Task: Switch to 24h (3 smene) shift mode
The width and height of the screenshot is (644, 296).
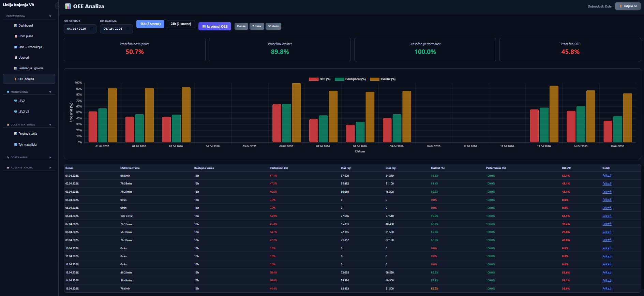Action: tap(181, 24)
